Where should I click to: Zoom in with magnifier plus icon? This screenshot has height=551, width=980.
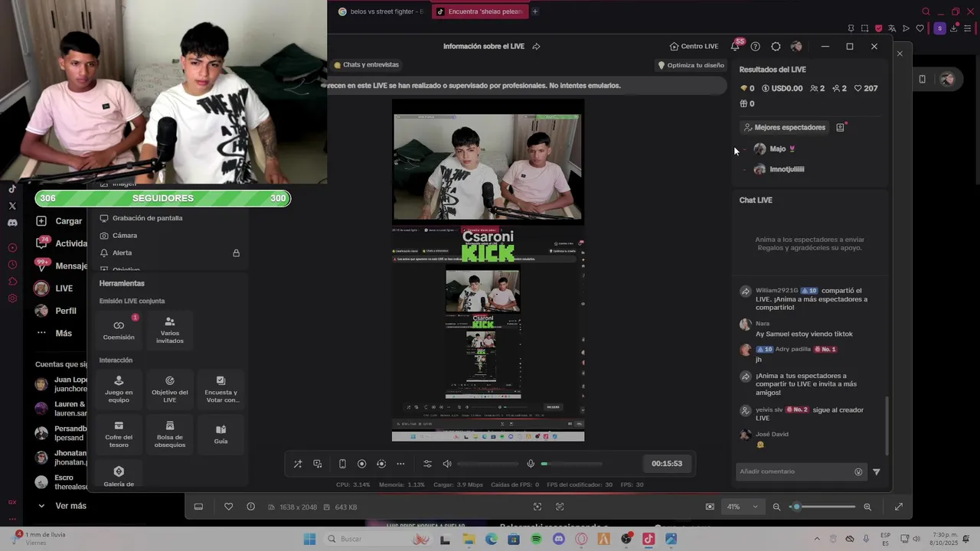867,507
